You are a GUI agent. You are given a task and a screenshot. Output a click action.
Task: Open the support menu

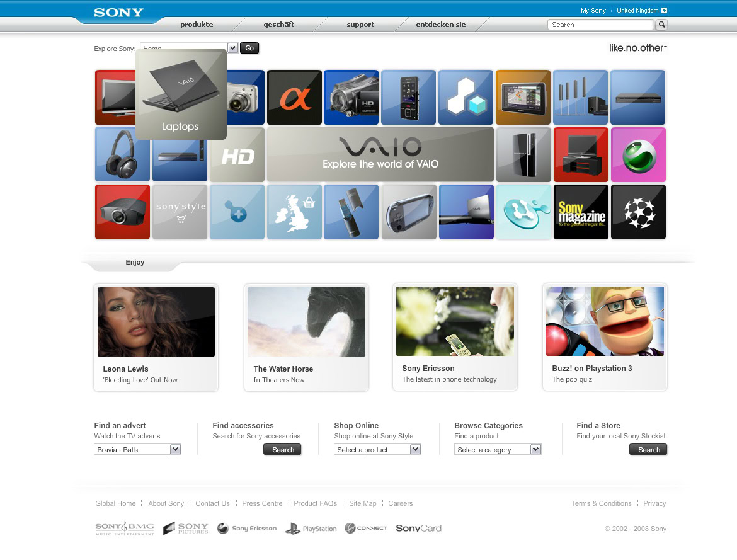coord(360,25)
